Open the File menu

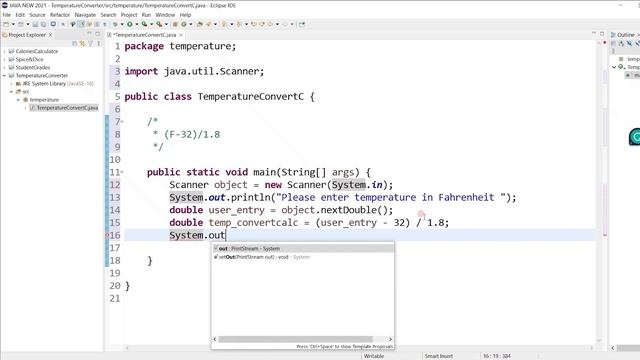(7, 15)
